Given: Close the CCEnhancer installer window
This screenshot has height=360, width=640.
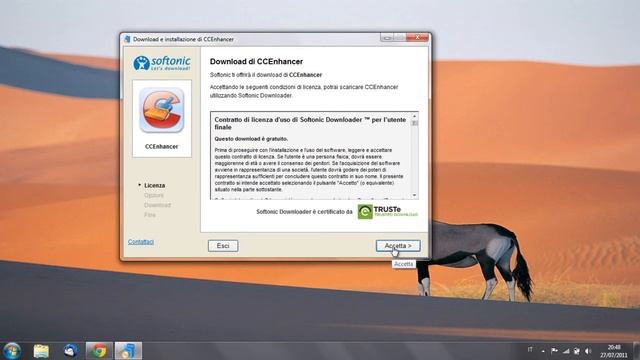Looking at the screenshot, I should (417, 38).
